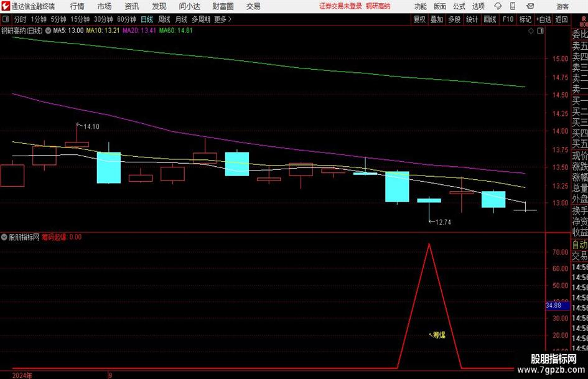Click the 14.10 high price label
The image size is (588, 379).
(x=91, y=127)
